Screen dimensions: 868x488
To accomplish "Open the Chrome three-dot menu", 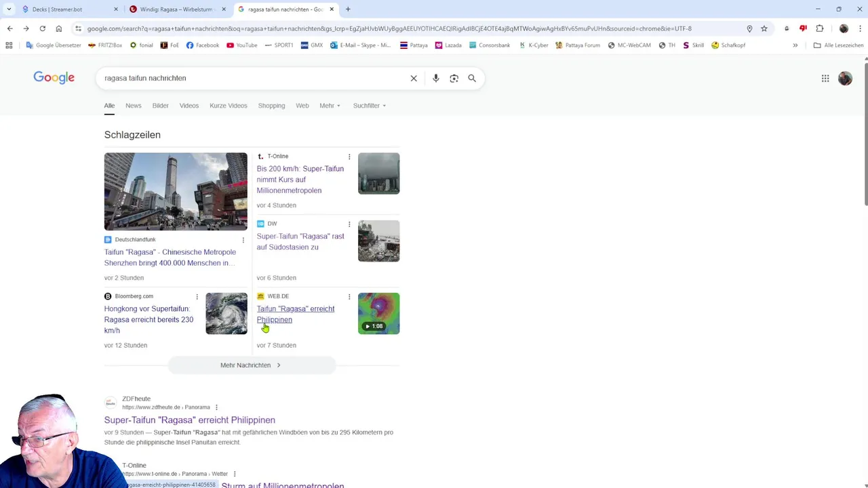I will tap(859, 28).
